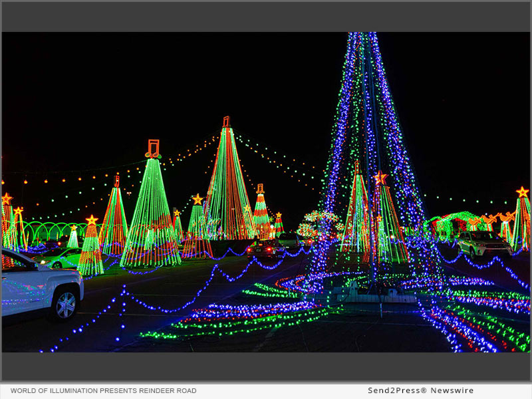Click the WORLD OF ILLUMINATION PRESENTS REINDEER ROAD caption
Viewport: 532px width, 399px height.
click(x=103, y=390)
